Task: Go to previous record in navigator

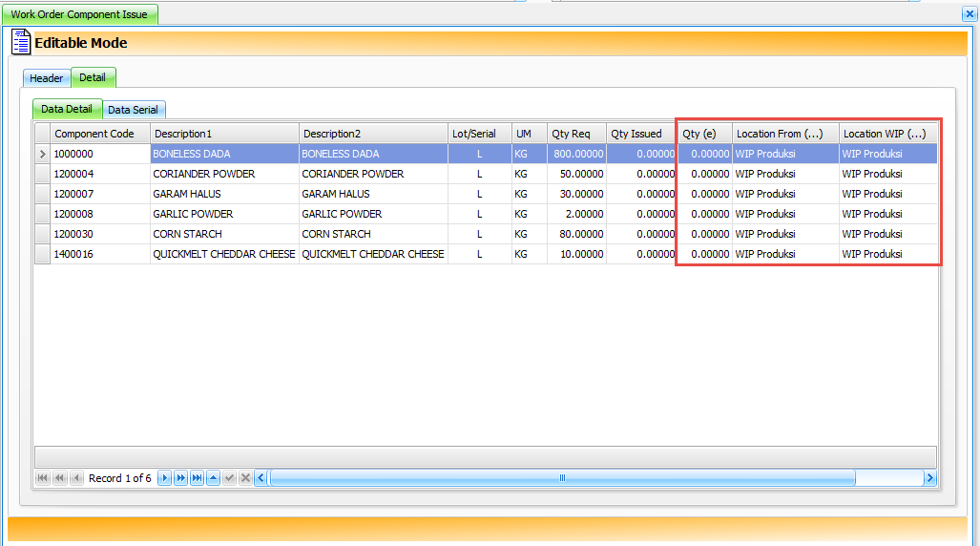Action: [76, 478]
